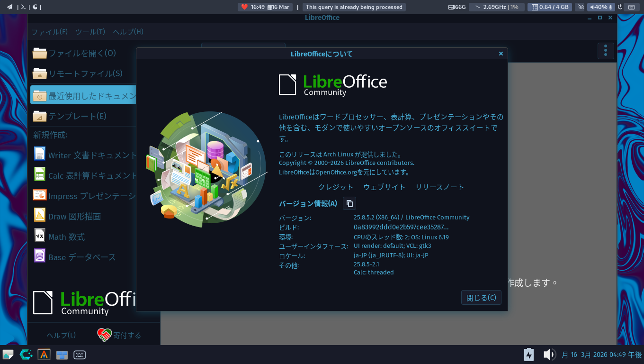Click the teal hexagon app icon in the taskbar
Image resolution: width=644 pixels, height=364 pixels.
[26, 355]
